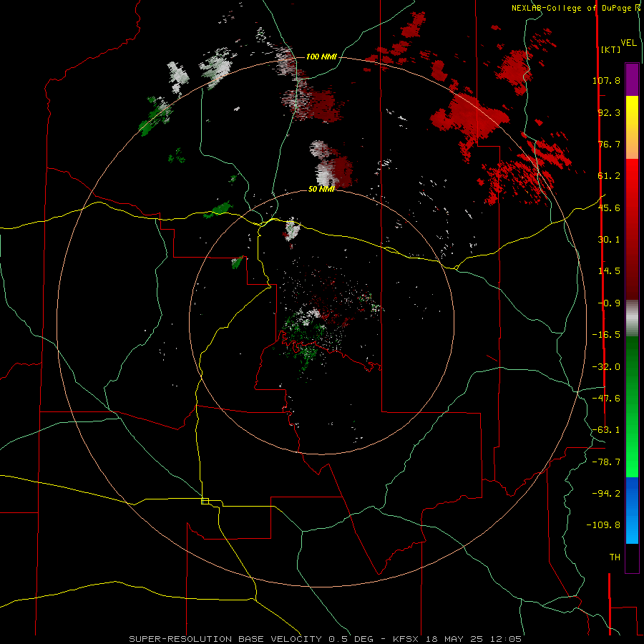
Task: Click the VEL legend title
Action: (x=628, y=43)
